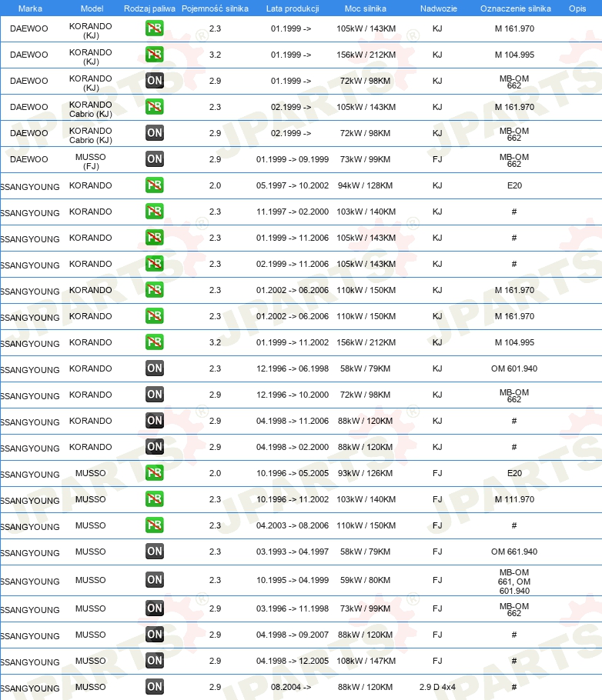This screenshot has width=602, height=700.
Task: Click diesel ON icon for Daewoo Musso (FJ)
Action: (x=155, y=159)
